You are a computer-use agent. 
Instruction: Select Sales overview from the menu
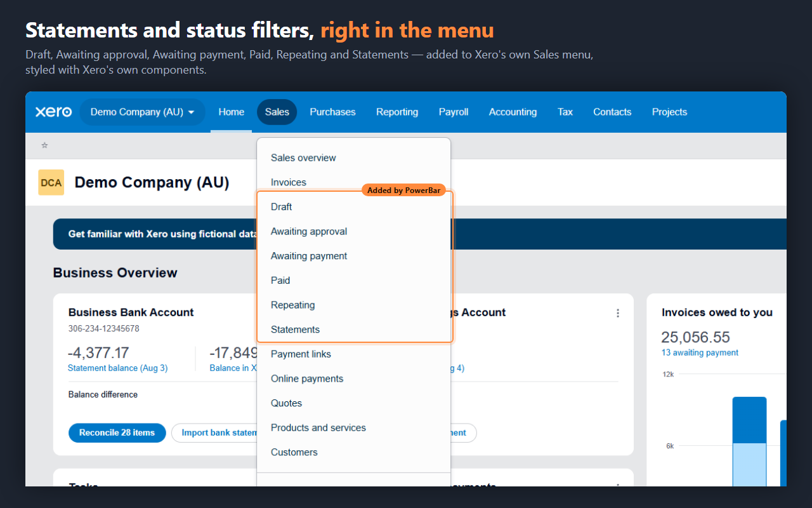point(353,158)
